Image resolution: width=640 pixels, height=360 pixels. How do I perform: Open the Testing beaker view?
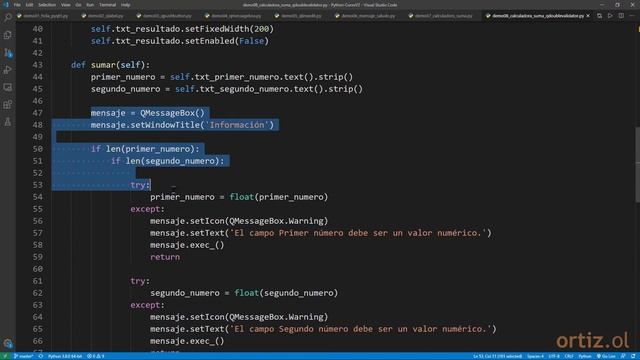[x=7, y=122]
